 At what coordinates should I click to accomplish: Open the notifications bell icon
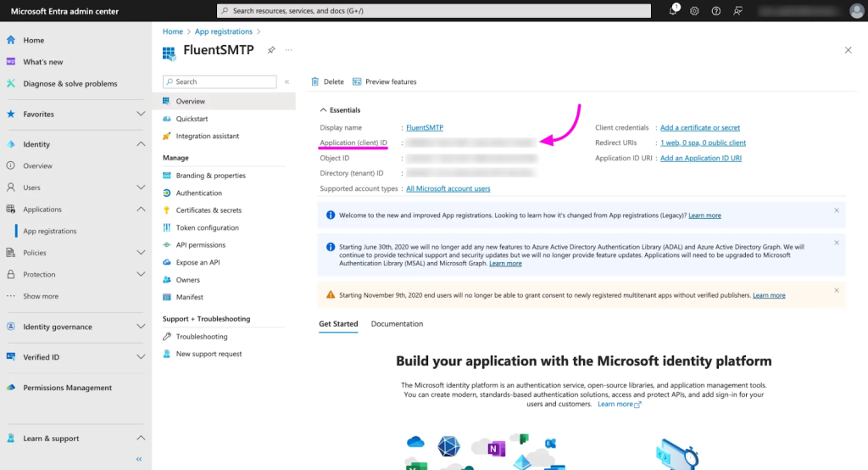coord(673,11)
